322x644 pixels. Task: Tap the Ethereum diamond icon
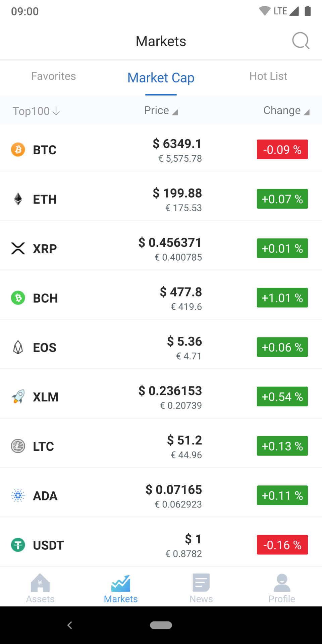coord(18,199)
